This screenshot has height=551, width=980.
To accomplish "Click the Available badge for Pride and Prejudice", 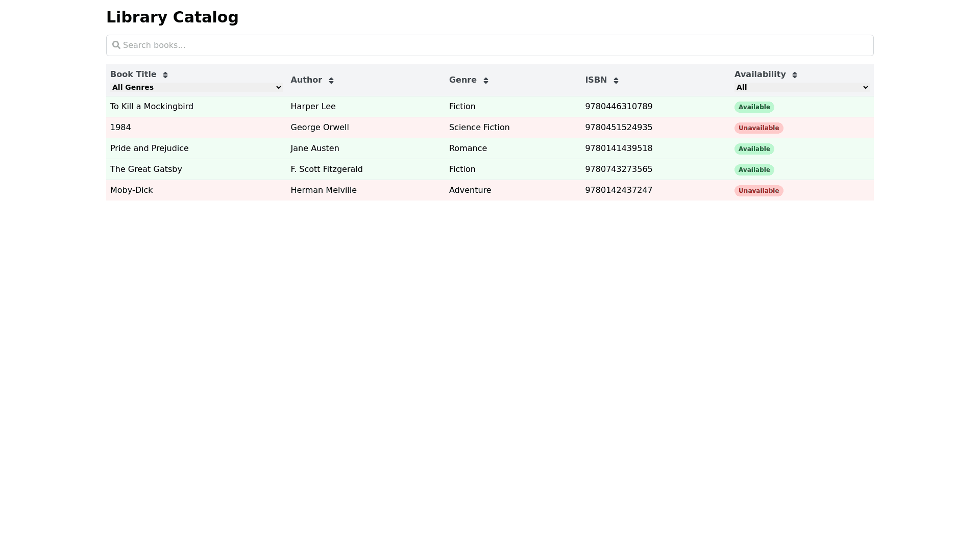I will pyautogui.click(x=754, y=149).
